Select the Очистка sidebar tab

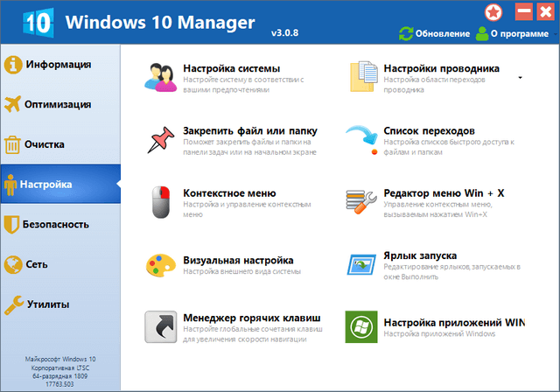click(x=58, y=144)
